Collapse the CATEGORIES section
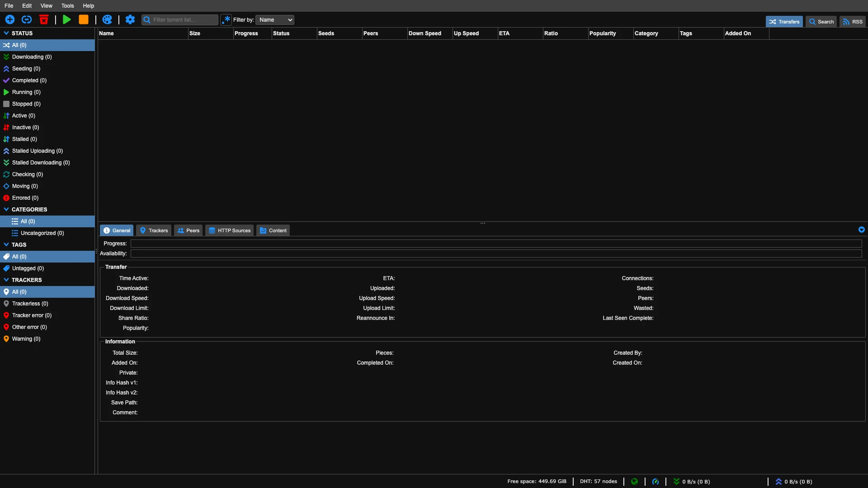The width and height of the screenshot is (868, 488). point(6,209)
